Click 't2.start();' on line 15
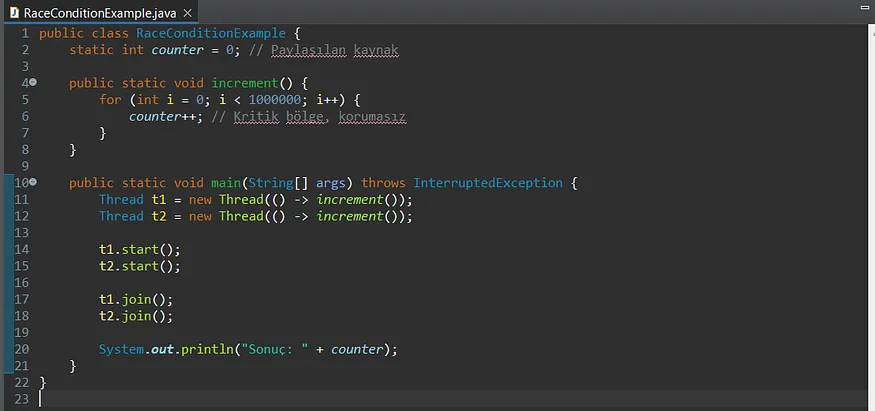This screenshot has width=875, height=411. coord(140,266)
